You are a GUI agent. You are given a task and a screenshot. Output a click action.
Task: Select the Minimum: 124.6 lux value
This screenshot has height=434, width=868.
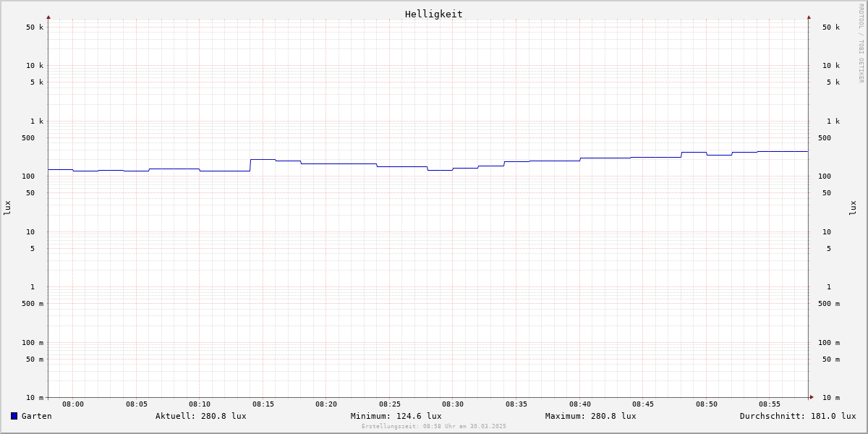396,416
